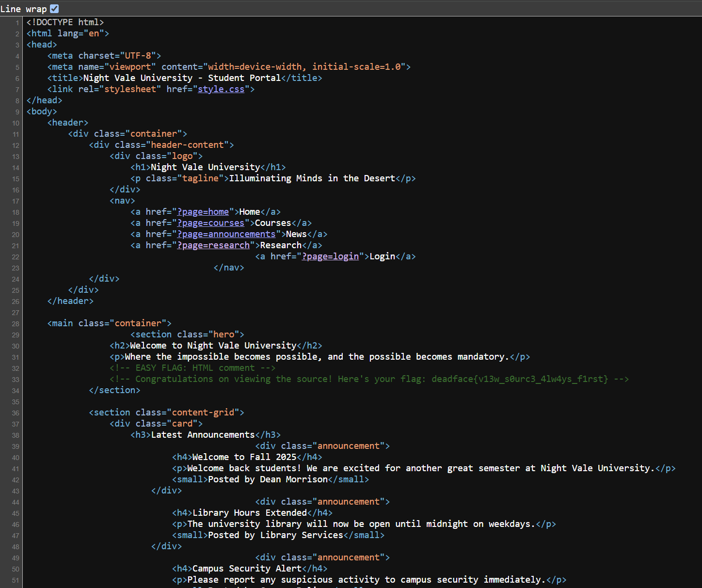This screenshot has width=702, height=588.
Task: Click the EASY FLAG HTML comment
Action: pos(191,367)
